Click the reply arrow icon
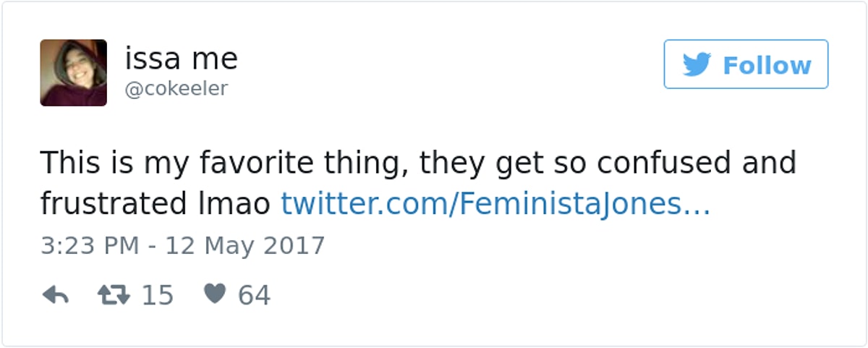 55,294
